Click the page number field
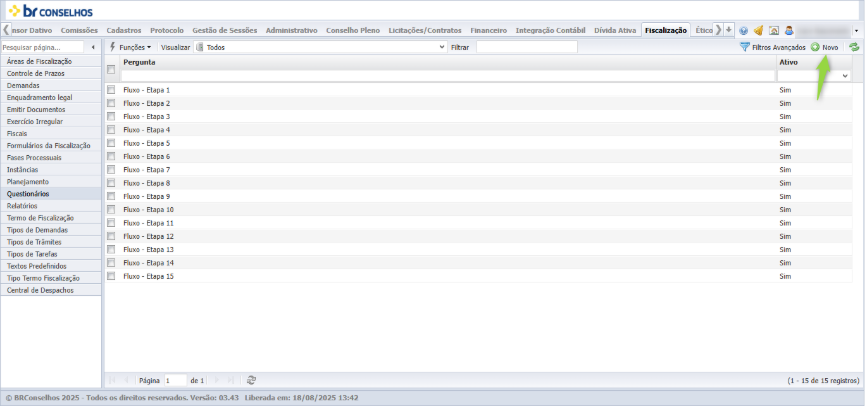This screenshot has width=865, height=406. [x=175, y=380]
